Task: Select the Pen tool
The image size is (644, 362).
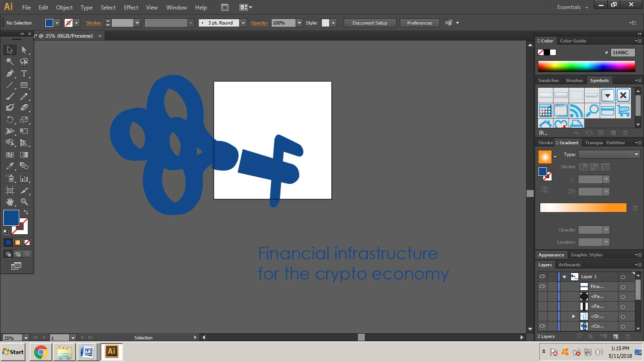Action: click(x=9, y=74)
